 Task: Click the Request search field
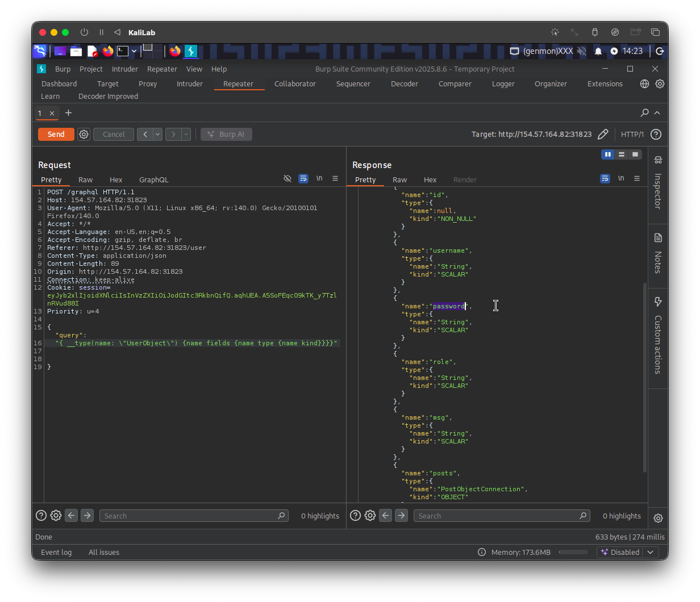tap(194, 516)
